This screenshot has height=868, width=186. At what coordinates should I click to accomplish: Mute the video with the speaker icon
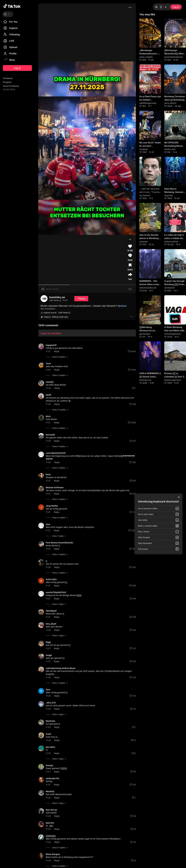pyautogui.click(x=130, y=289)
